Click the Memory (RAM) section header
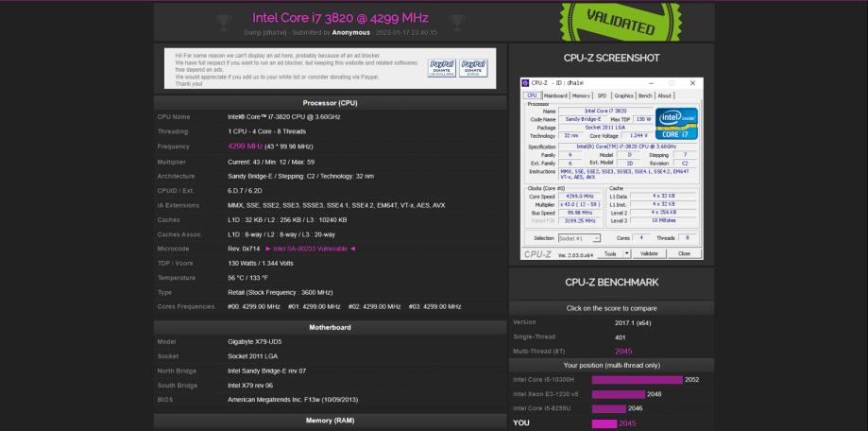Viewport: 868px width, 431px height. click(x=330, y=421)
